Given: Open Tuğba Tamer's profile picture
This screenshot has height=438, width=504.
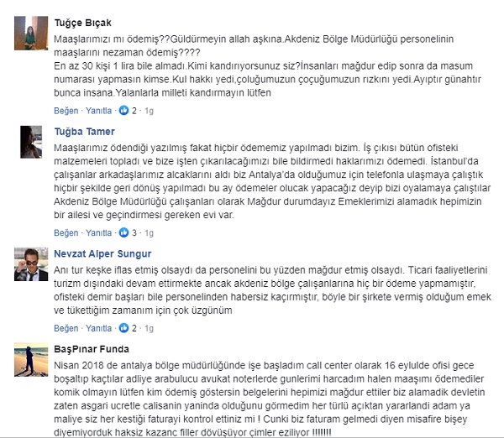Looking at the screenshot, I should (31, 142).
